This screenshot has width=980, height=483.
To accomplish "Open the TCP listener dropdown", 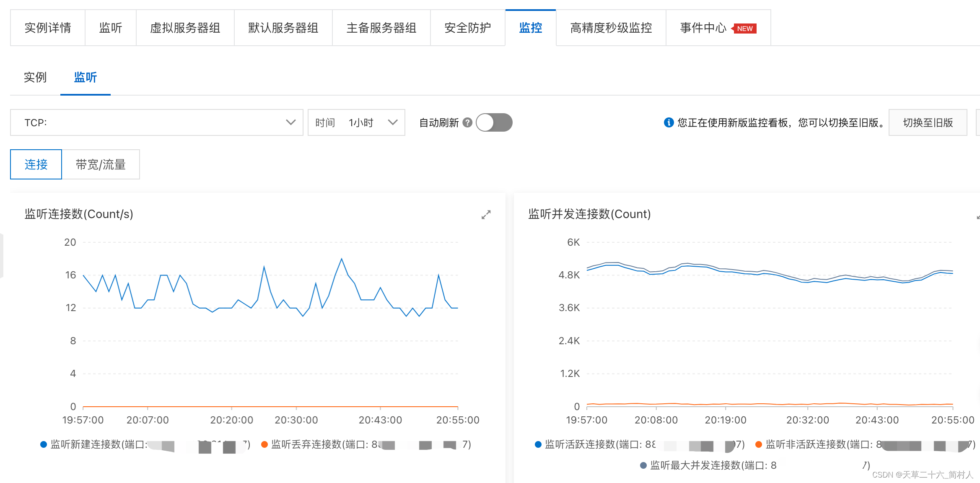I will 156,122.
